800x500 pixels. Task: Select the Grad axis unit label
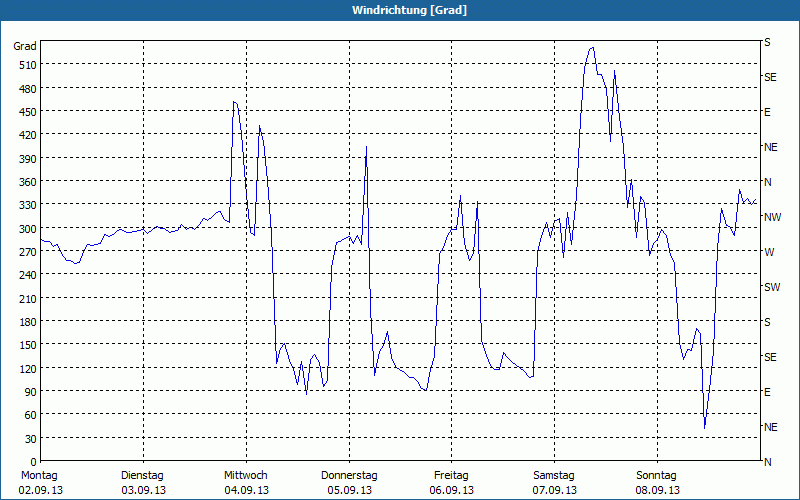coord(25,46)
